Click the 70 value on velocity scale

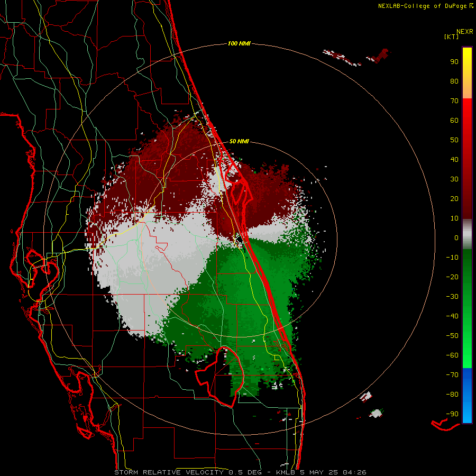click(454, 101)
